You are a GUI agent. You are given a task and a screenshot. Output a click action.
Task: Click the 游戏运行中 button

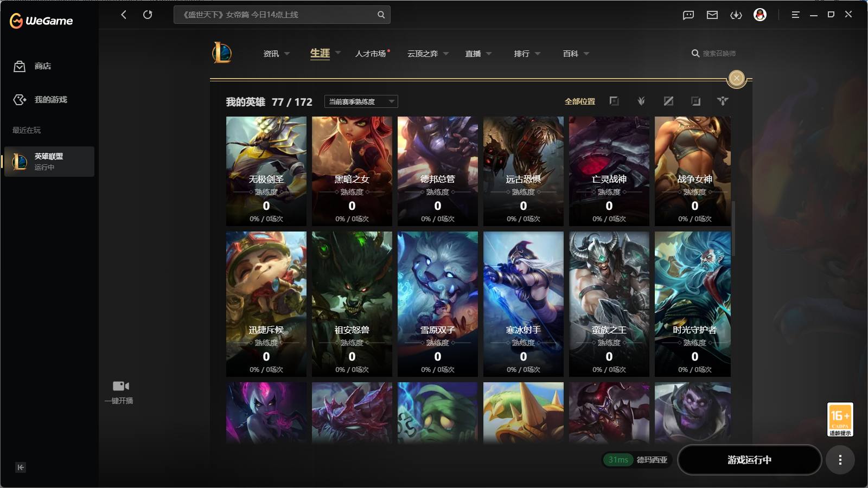click(749, 460)
